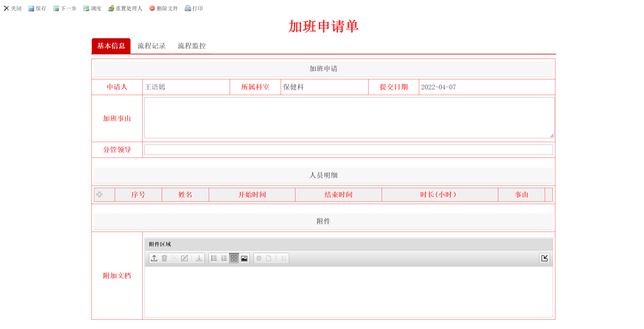Switch attachments to bulleted list view

coord(214,258)
